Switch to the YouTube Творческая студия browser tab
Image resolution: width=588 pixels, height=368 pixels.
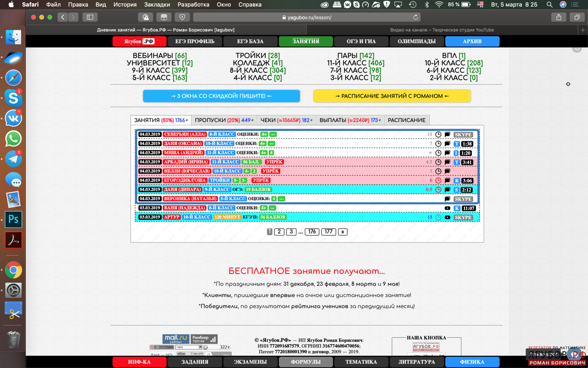tap(442, 30)
